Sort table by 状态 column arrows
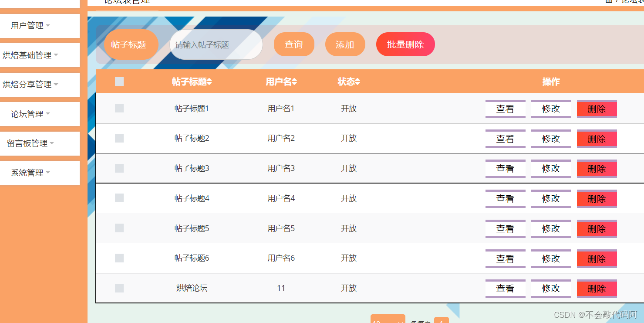Image resolution: width=644 pixels, height=323 pixels. click(357, 82)
